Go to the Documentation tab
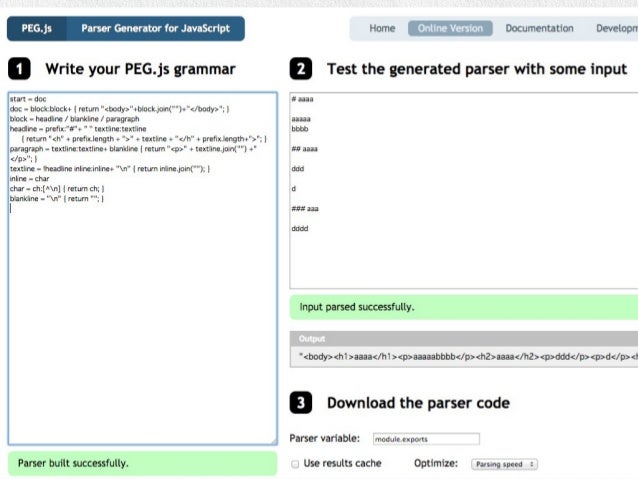638x479 pixels. [539, 28]
